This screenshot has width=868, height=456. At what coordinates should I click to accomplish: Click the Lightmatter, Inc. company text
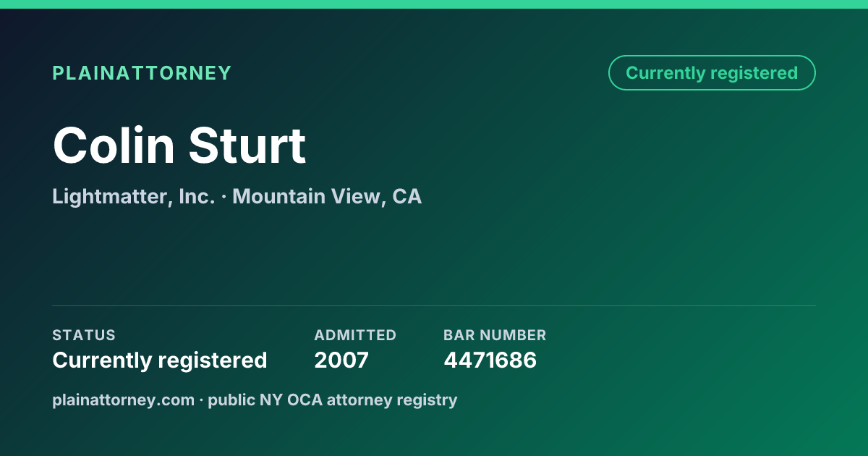click(x=134, y=196)
